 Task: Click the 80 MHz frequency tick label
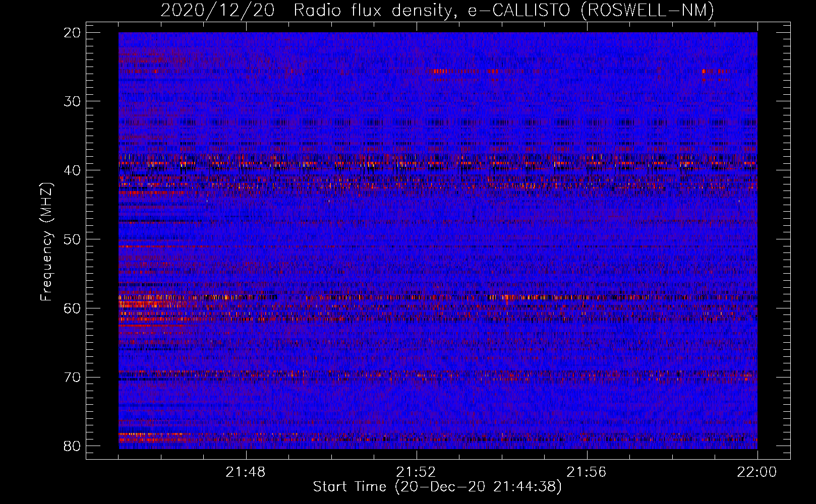tap(73, 446)
